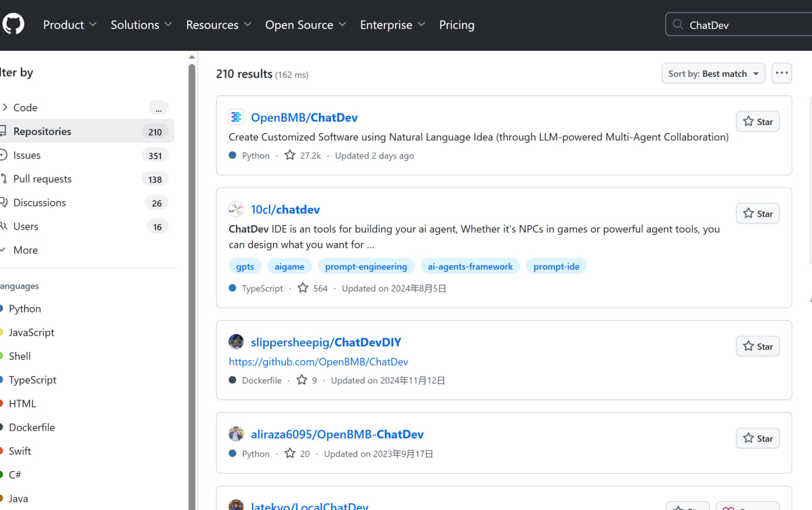Filter results by Shell language

point(19,356)
